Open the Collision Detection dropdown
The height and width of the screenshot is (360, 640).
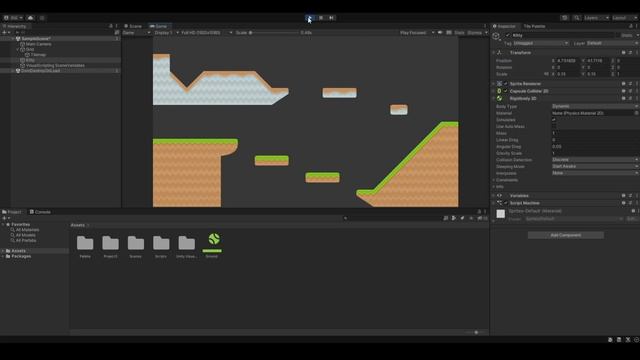point(595,160)
